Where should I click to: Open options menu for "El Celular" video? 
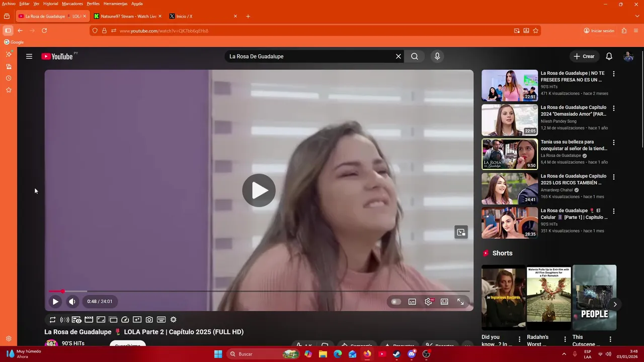[613, 211]
